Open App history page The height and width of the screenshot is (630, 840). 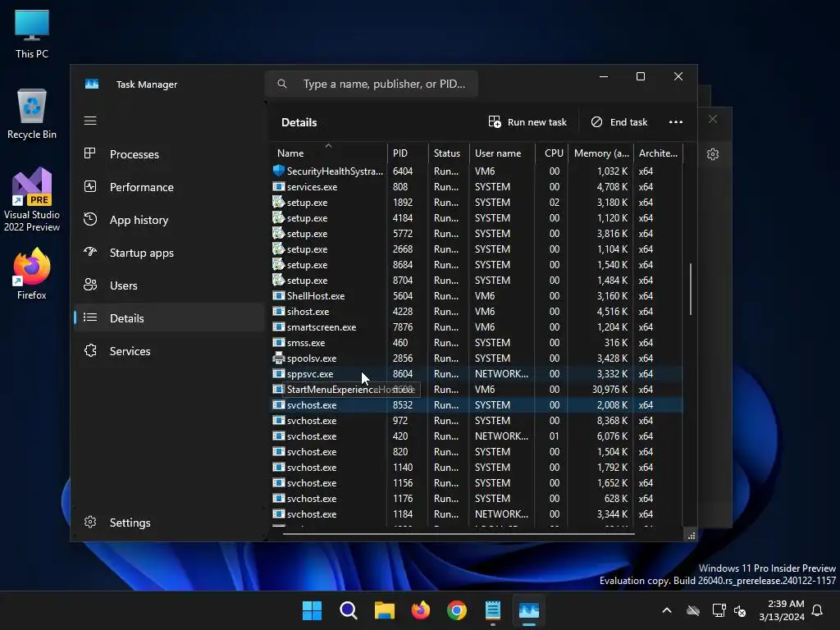coord(169,220)
